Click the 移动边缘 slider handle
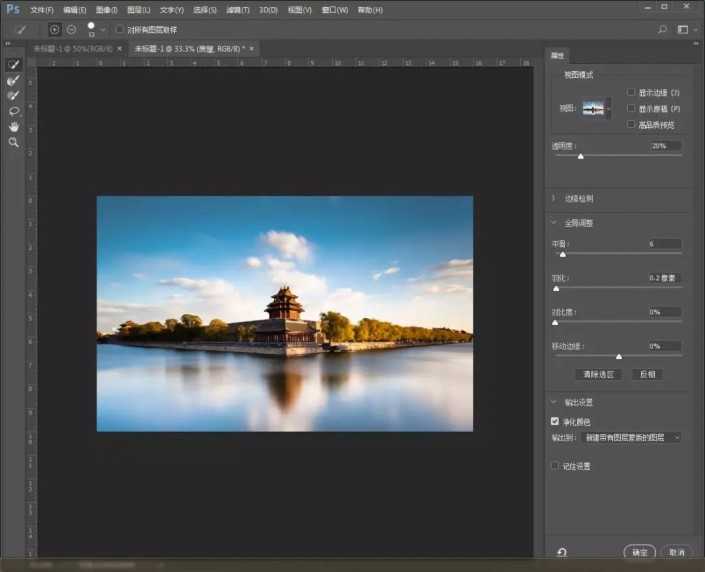705x572 pixels. point(619,356)
